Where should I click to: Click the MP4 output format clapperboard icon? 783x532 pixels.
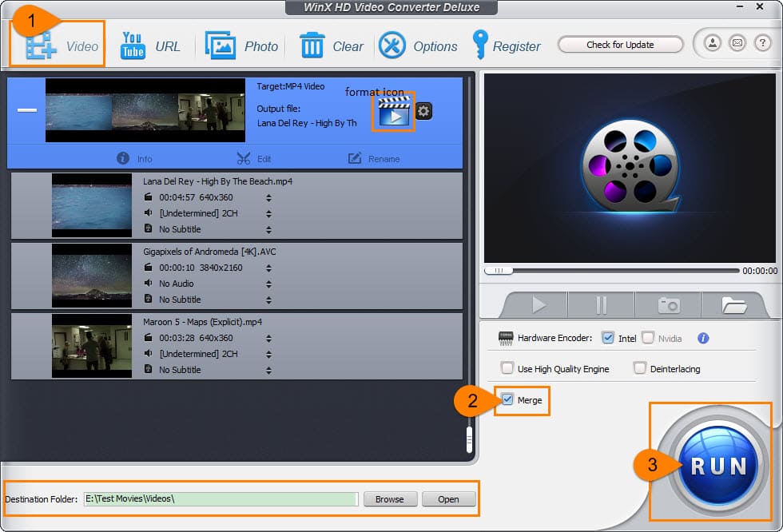[393, 111]
